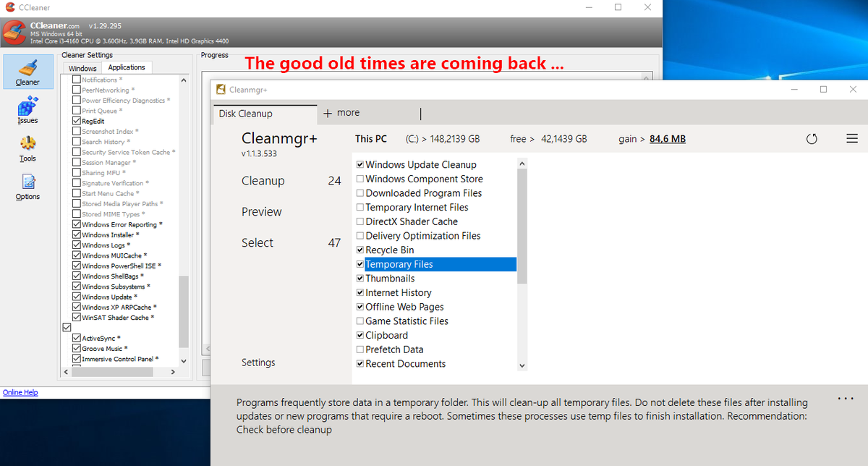Click 'This PC' label in Cleanmgr+
Viewport: 868px width, 466px height.
(x=371, y=139)
